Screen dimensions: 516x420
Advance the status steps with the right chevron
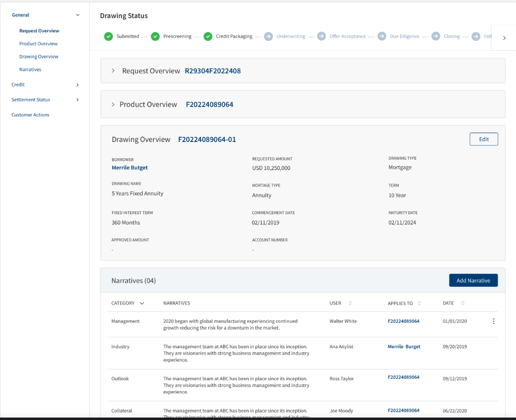coord(504,38)
